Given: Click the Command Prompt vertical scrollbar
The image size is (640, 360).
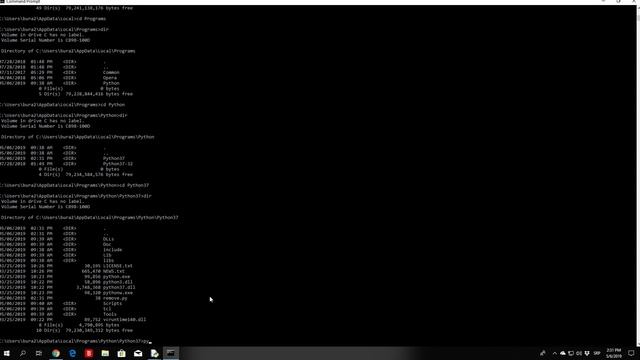Looking at the screenshot, I should [x=638, y=176].
